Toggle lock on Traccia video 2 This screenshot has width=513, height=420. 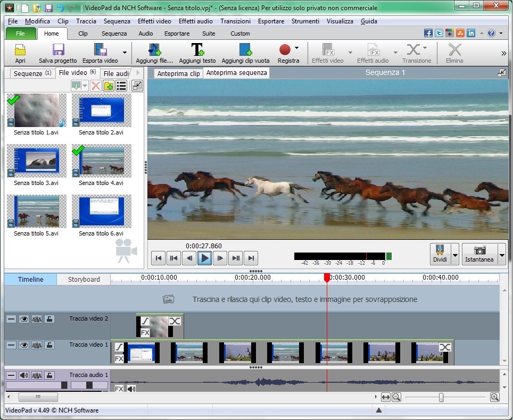click(49, 319)
